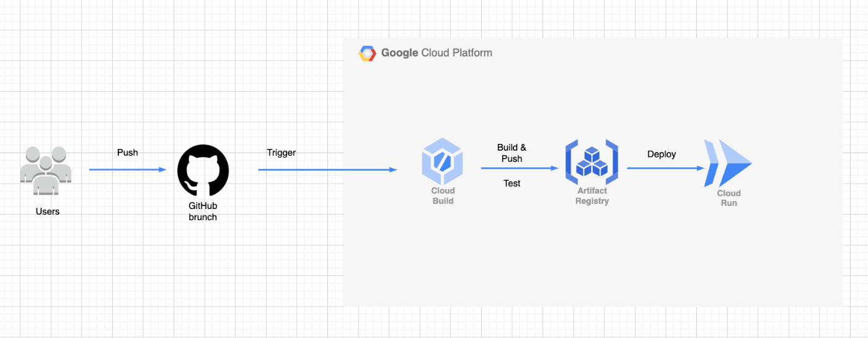Select the arrow from Cloud Build to Artifact Registry
This screenshot has width=868, height=338.
(519, 168)
